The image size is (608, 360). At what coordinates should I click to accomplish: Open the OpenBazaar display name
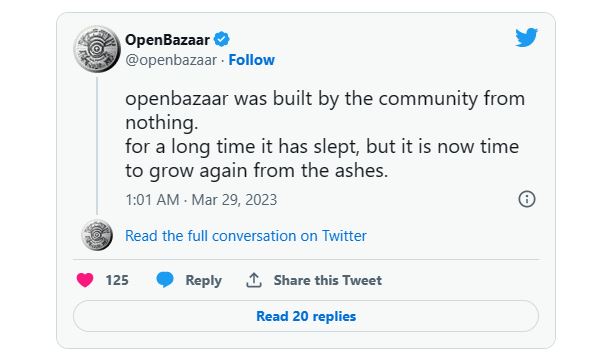tap(168, 40)
